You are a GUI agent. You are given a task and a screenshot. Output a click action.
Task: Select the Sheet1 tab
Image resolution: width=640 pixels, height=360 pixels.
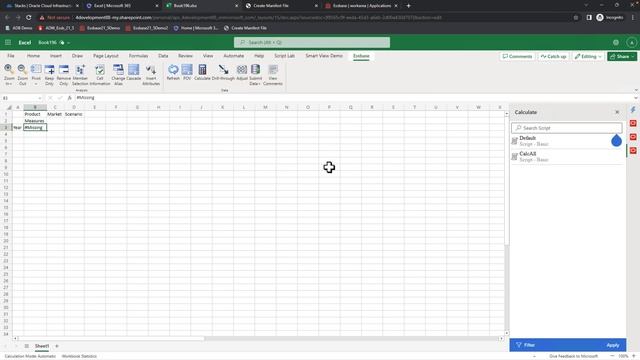click(42, 346)
